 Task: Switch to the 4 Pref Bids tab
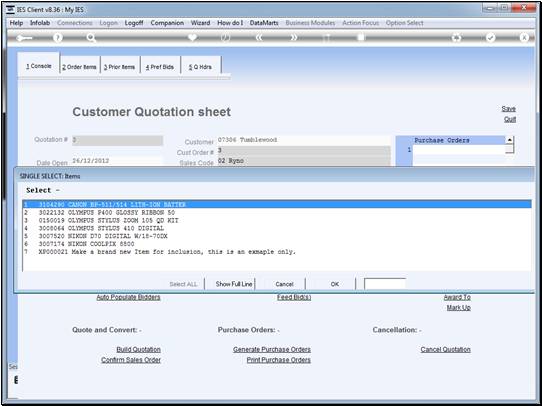160,67
